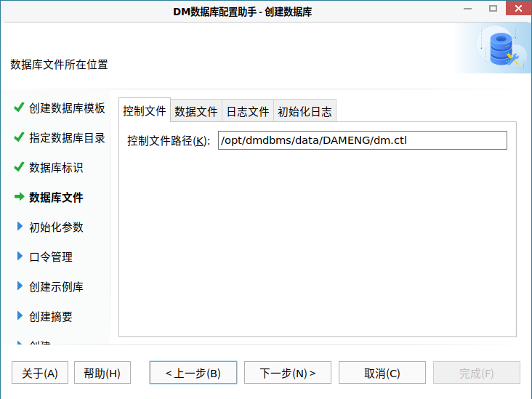Click the 关于(A) button

40,373
